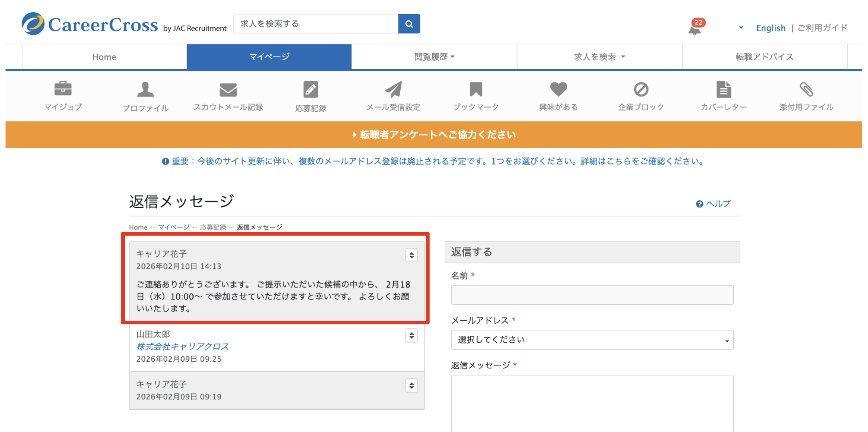Viewport: 868px width, 432px height.
Task: Click the notification bell with 22 badge
Action: [x=695, y=28]
